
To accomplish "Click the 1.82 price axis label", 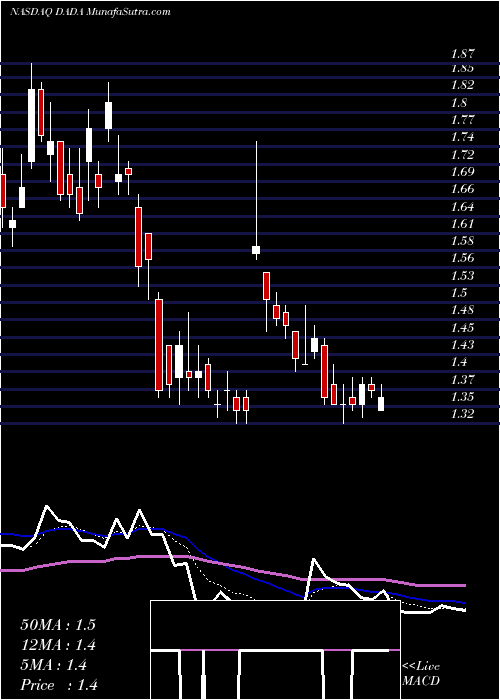I will [462, 85].
